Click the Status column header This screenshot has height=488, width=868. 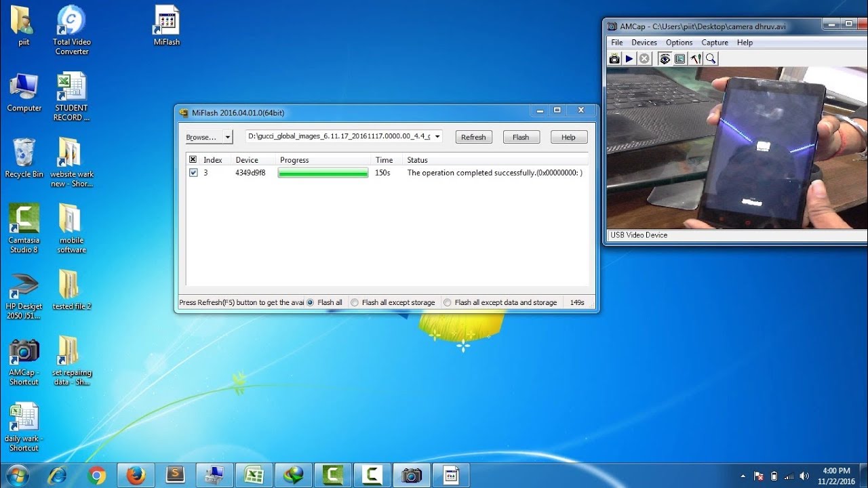418,160
